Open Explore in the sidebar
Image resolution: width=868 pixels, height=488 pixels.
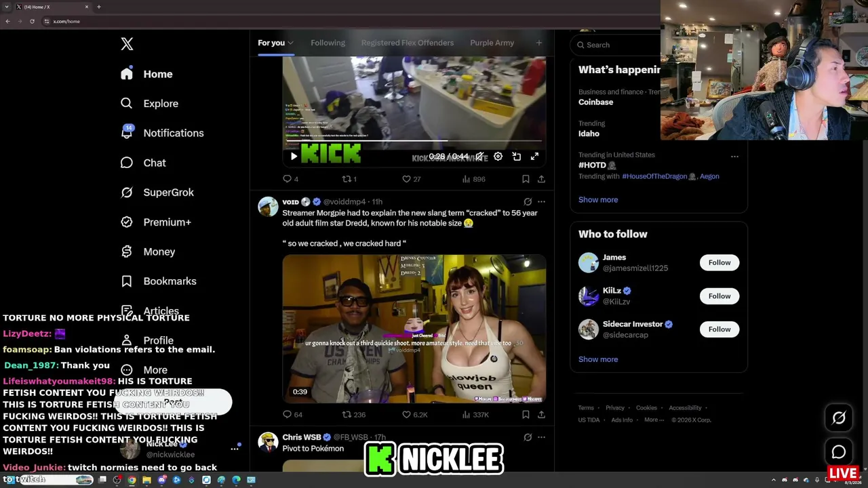149,104
